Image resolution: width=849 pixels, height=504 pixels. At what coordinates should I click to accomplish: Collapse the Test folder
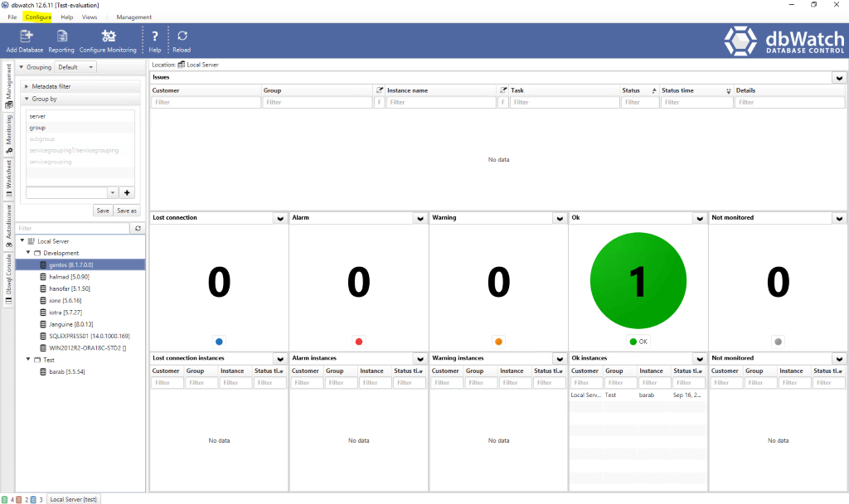point(28,359)
